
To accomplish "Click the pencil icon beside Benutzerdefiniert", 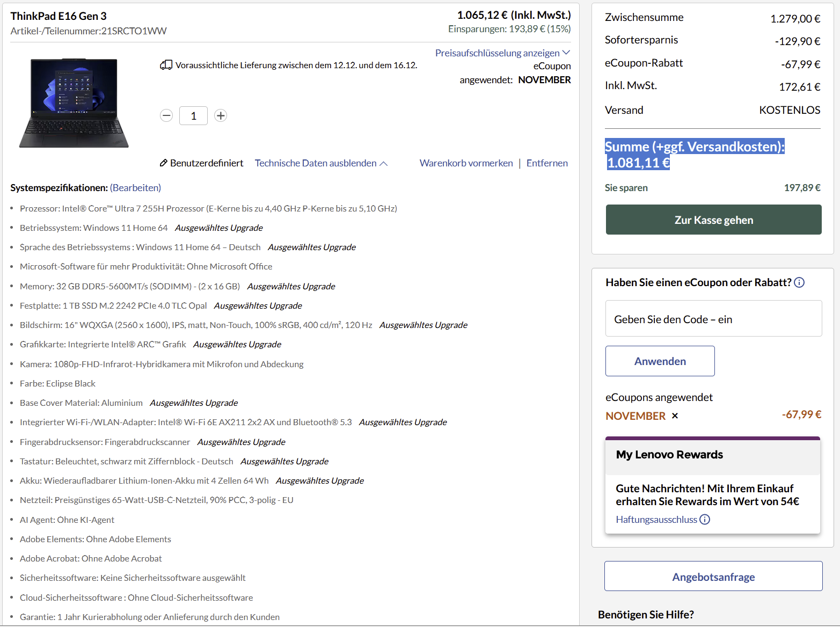I will (164, 163).
